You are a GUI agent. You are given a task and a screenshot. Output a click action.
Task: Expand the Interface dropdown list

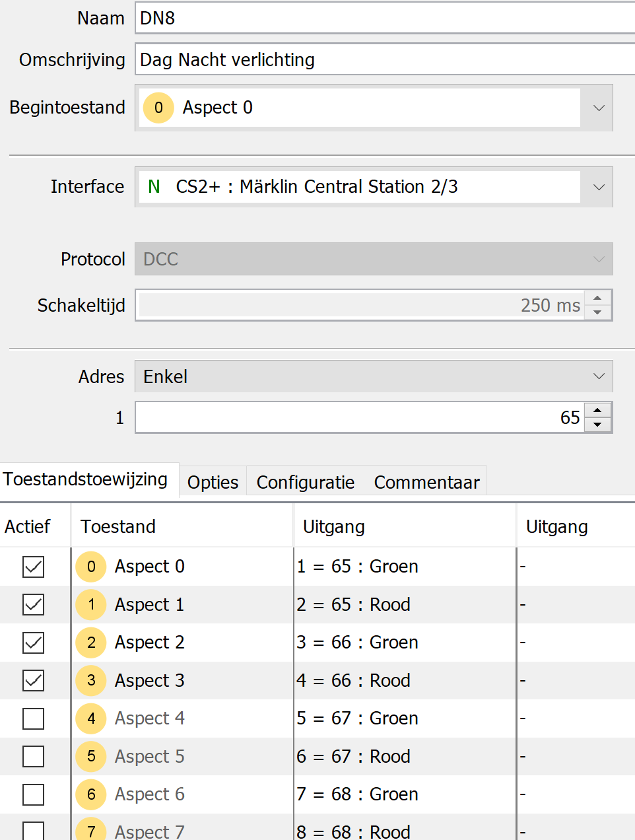pos(598,187)
